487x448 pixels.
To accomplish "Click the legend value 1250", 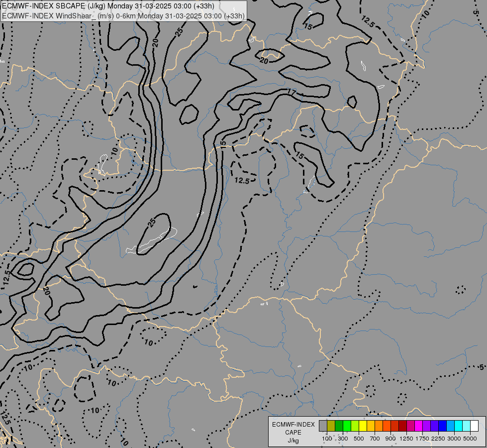I will [406, 439].
